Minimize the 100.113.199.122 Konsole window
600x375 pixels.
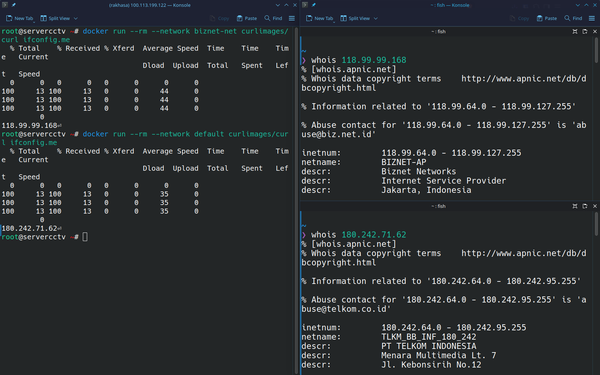coord(278,5)
